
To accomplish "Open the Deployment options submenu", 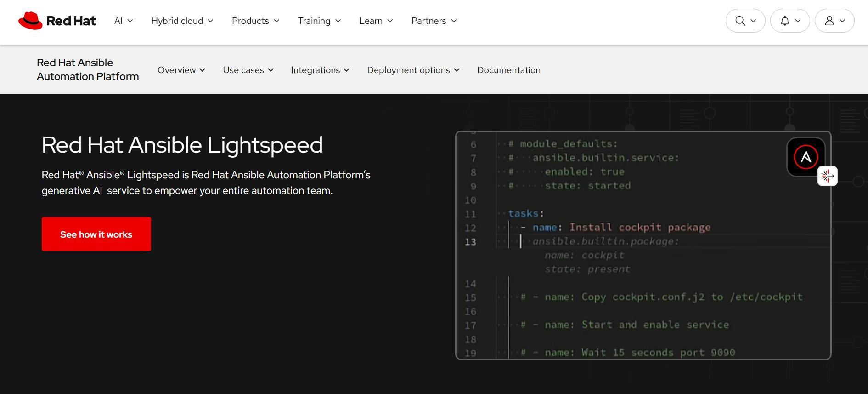I will [413, 70].
